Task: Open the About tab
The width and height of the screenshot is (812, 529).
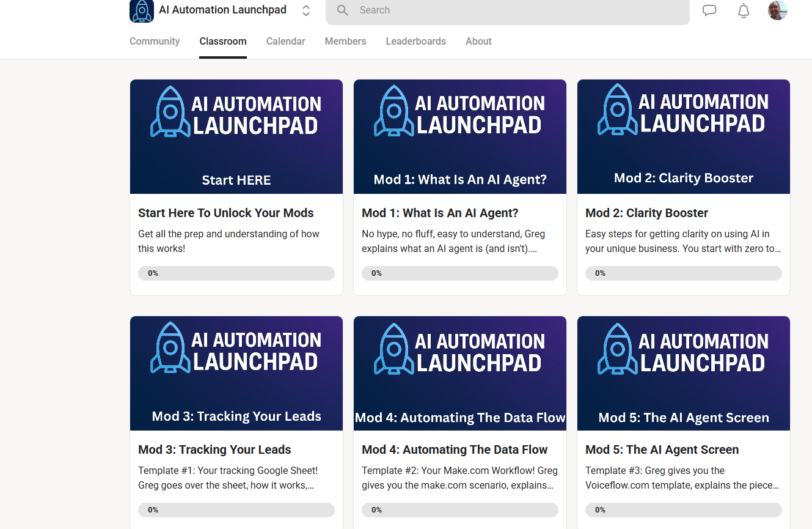Action: [x=478, y=42]
